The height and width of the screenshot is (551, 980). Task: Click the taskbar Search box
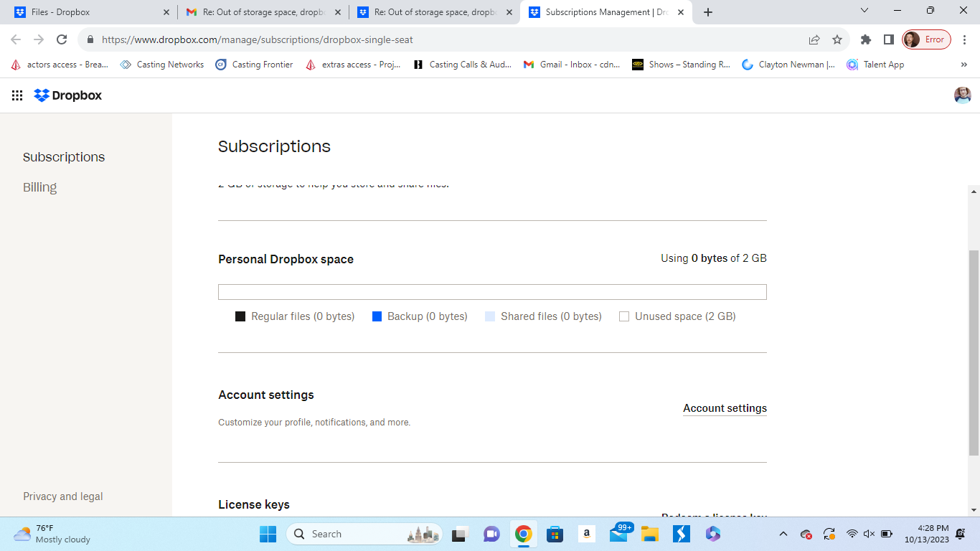(x=366, y=534)
